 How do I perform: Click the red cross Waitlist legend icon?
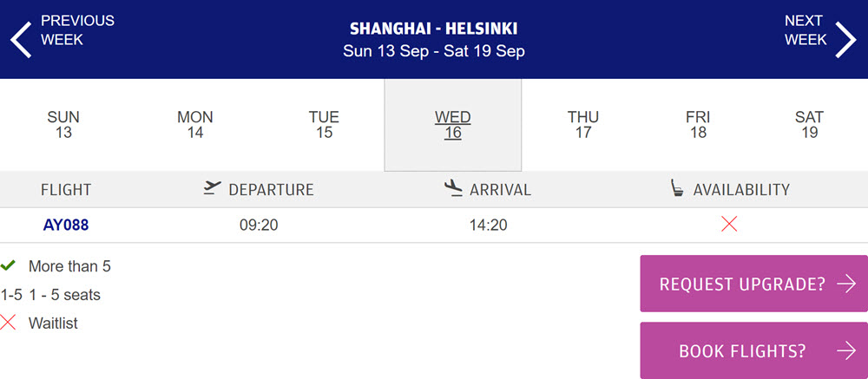coord(8,322)
